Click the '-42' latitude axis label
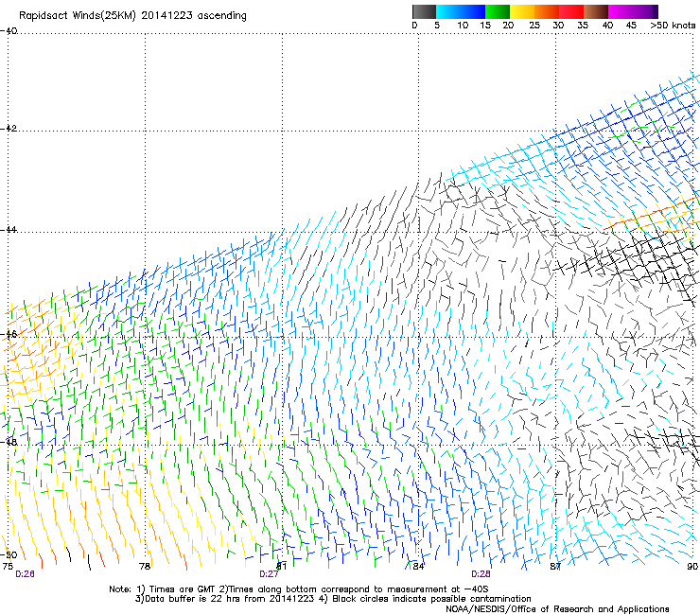Viewport: 700px width, 615px height. point(9,128)
